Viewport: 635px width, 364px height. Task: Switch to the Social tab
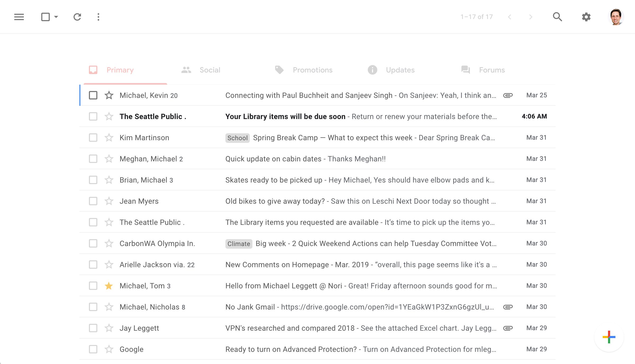coord(210,70)
